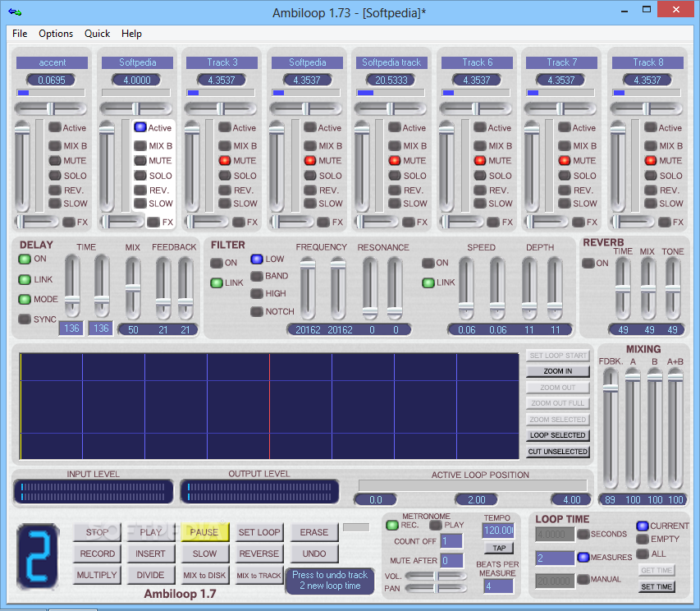Image resolution: width=700 pixels, height=611 pixels.
Task: Click the ZOOM IN button
Action: pyautogui.click(x=557, y=371)
